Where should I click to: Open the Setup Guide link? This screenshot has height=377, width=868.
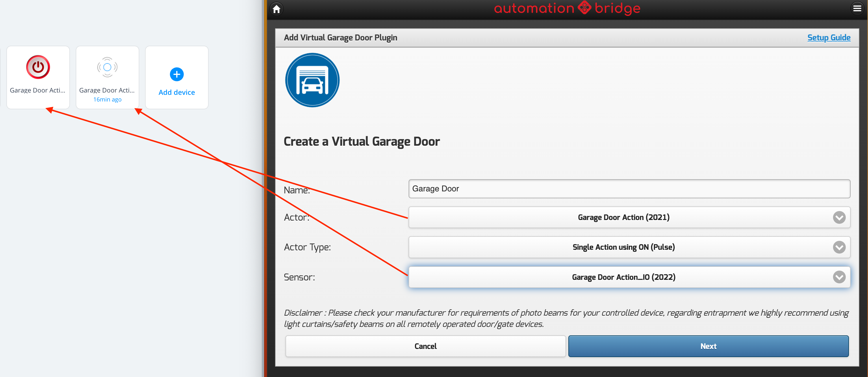(x=829, y=37)
